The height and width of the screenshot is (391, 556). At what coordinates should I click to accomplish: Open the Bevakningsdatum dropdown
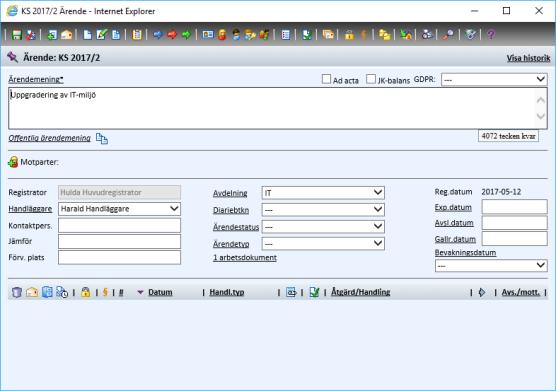click(x=491, y=266)
